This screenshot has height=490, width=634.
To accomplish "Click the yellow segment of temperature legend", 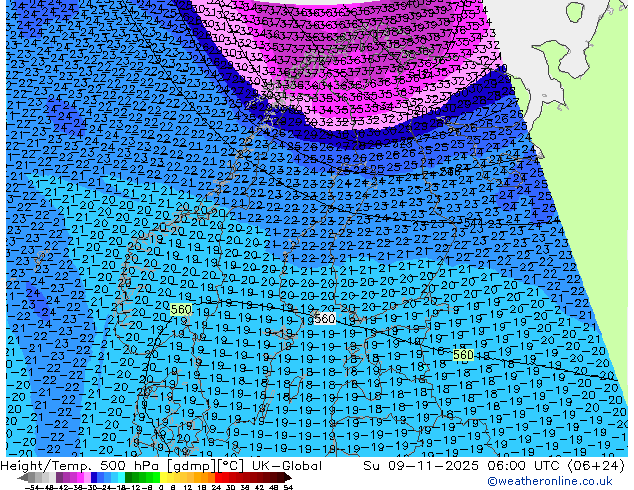I will pyautogui.click(x=163, y=477).
